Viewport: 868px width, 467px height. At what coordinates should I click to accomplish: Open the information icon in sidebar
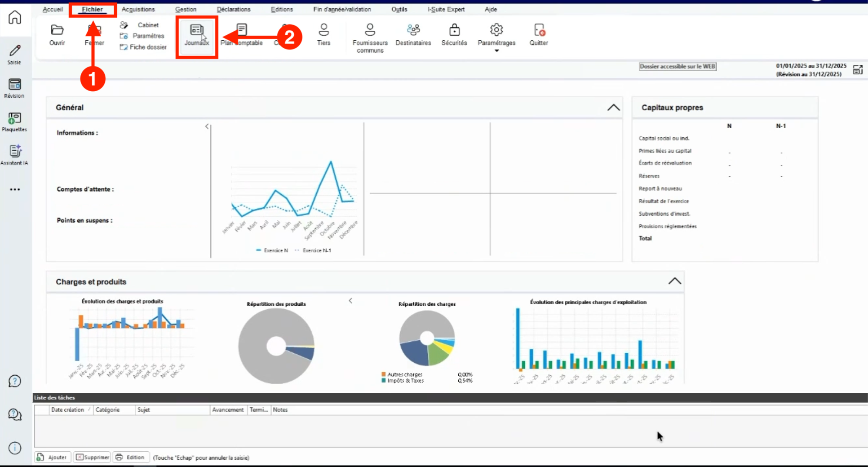point(15,448)
